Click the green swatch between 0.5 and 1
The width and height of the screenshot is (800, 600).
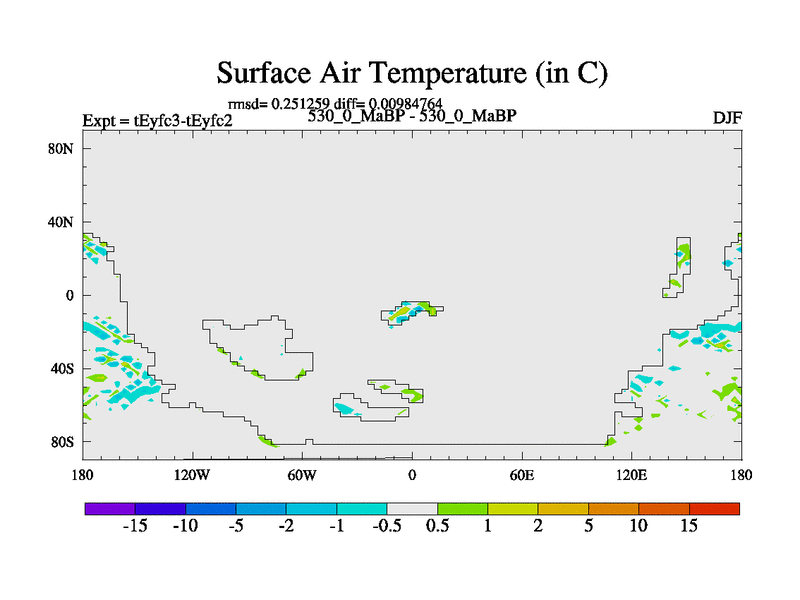[x=462, y=508]
